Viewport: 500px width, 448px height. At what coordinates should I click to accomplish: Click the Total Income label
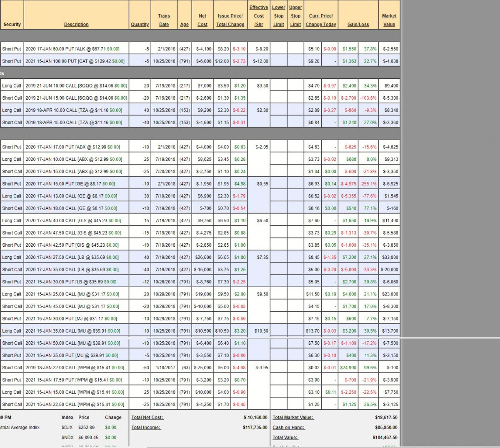pos(146,427)
